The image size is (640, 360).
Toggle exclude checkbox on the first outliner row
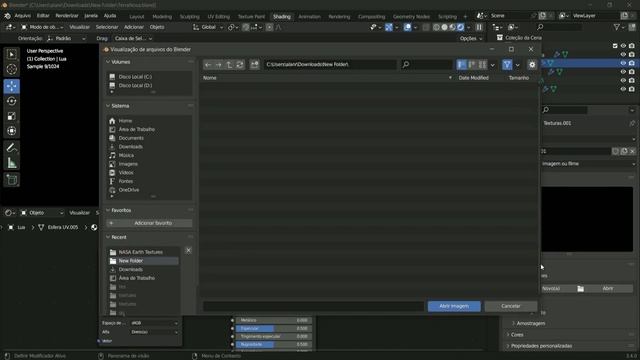[x=615, y=46]
